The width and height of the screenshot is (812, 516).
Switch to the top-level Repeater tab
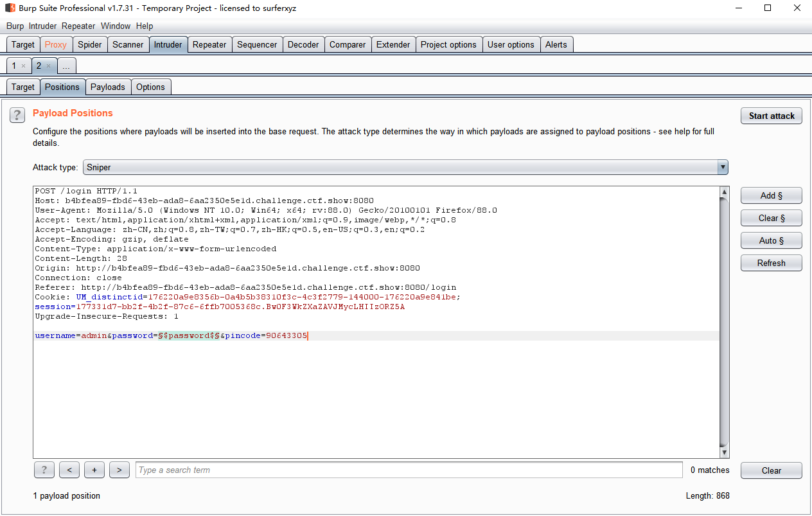click(209, 44)
